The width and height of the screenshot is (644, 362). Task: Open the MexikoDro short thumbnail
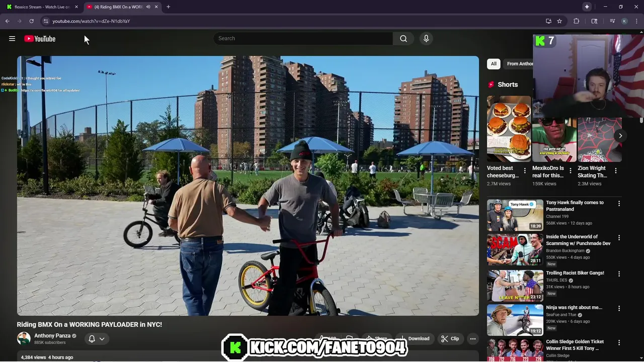click(554, 140)
